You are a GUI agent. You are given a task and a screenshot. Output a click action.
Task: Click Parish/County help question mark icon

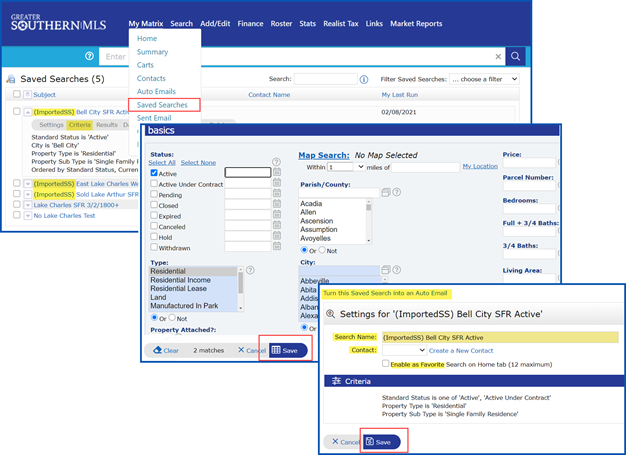pos(396,192)
